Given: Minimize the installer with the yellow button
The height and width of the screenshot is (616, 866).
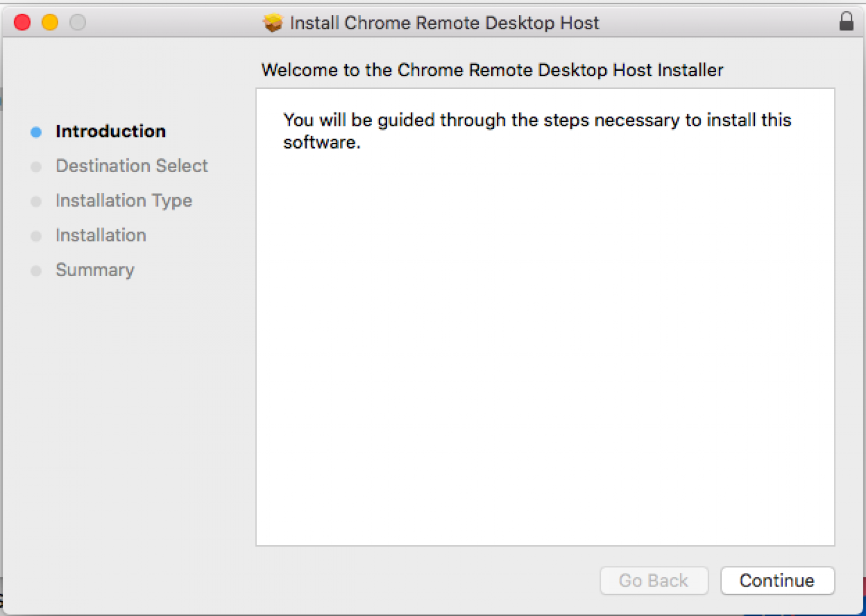Looking at the screenshot, I should click(x=50, y=22).
